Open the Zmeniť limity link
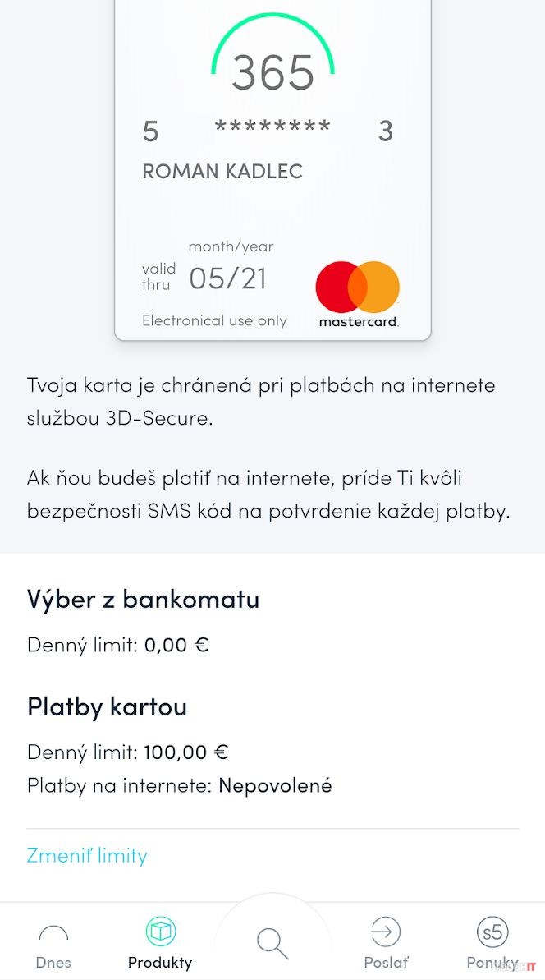Viewport: 545px width, 980px height. [x=87, y=855]
